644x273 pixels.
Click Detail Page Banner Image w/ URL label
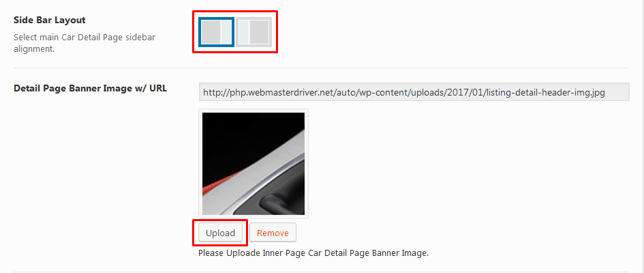click(x=91, y=88)
